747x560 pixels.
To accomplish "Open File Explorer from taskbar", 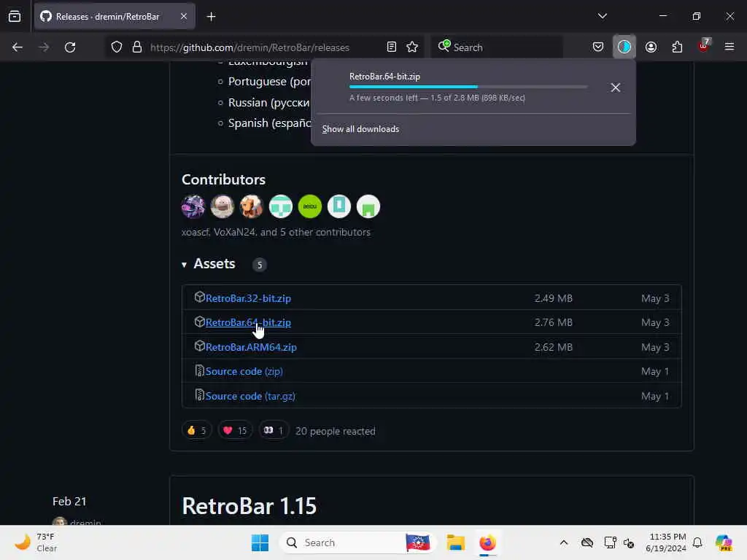I will tap(455, 542).
